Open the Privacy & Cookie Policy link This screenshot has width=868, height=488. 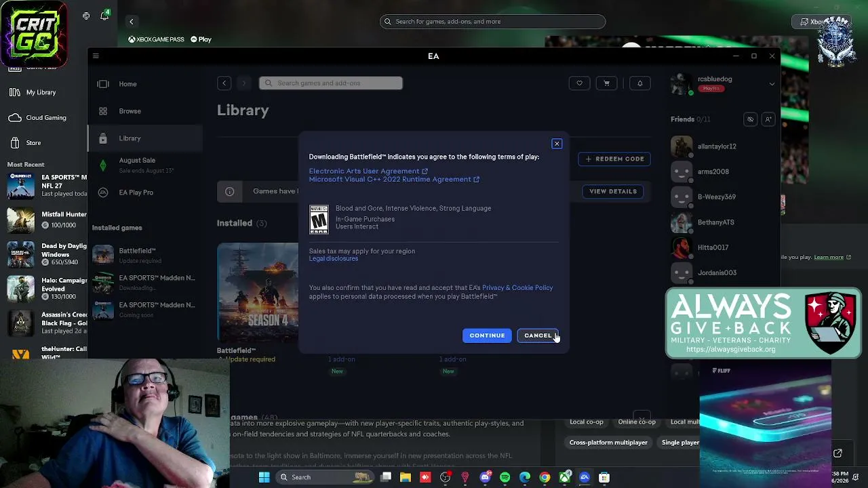(x=517, y=288)
